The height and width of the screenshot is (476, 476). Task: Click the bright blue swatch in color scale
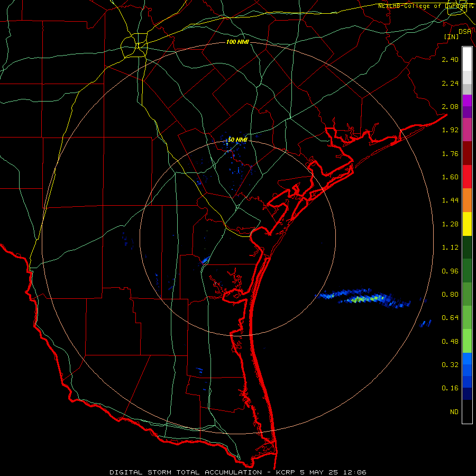coord(467,359)
